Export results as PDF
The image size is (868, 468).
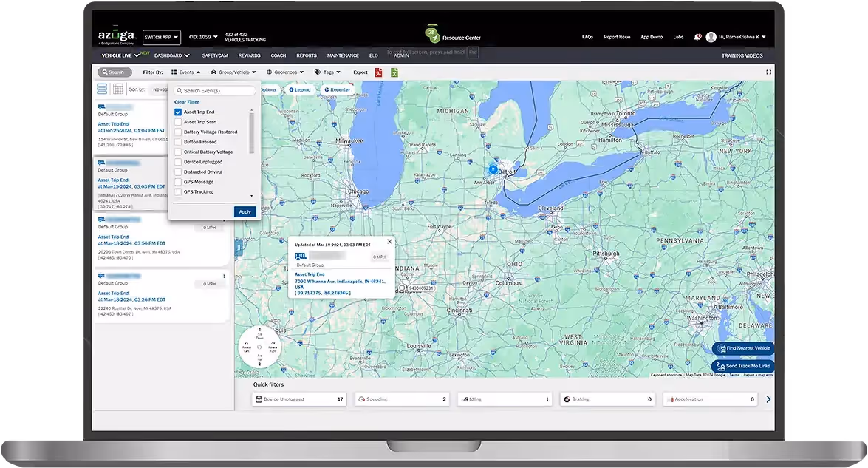tap(379, 72)
